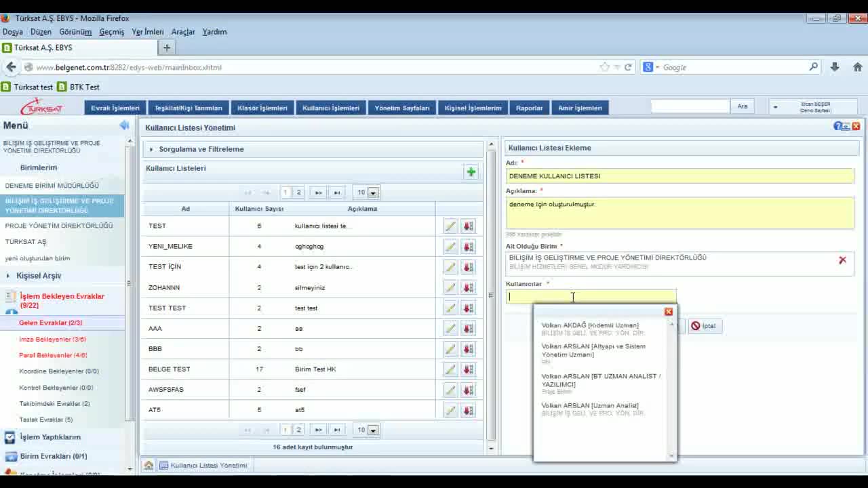The height and width of the screenshot is (488, 868).
Task: Go to page 2 in top pagination
Action: click(298, 192)
